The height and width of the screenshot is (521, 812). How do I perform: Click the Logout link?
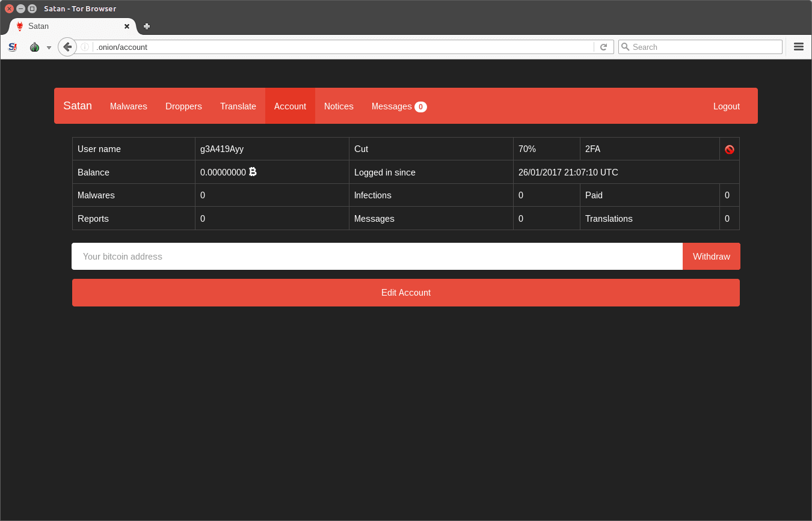point(727,106)
